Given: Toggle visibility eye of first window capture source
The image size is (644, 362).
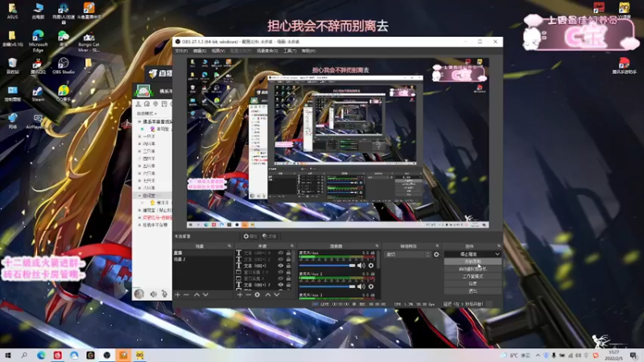Looking at the screenshot, I should pos(280,272).
